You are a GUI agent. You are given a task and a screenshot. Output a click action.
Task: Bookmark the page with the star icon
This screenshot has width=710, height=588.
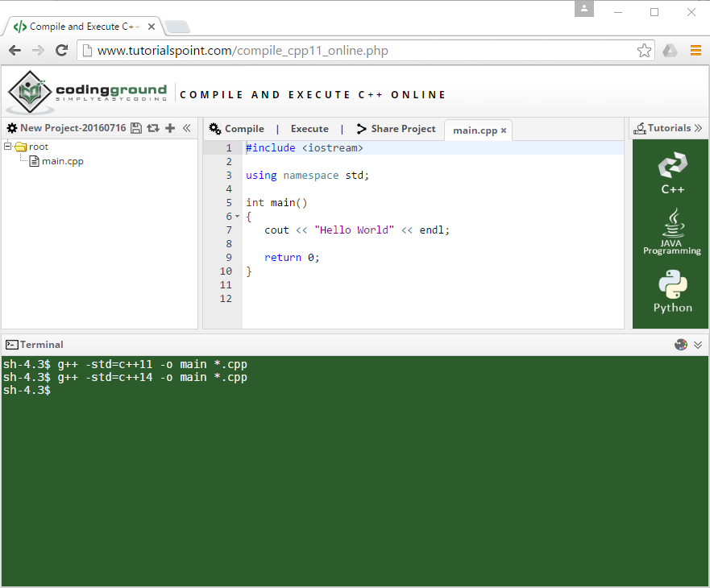(644, 50)
